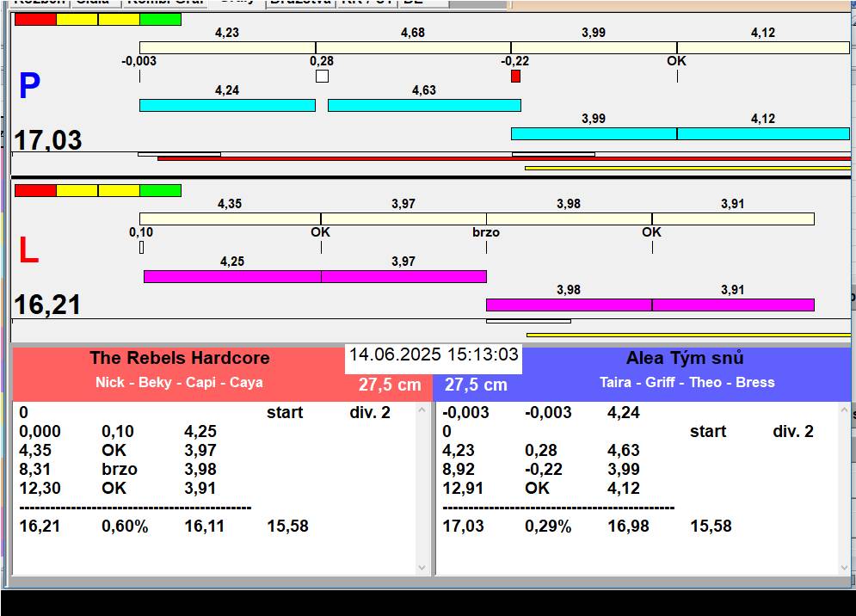The image size is (856, 616).
Task: Click the red fault marker under -0,22
Action: point(515,77)
